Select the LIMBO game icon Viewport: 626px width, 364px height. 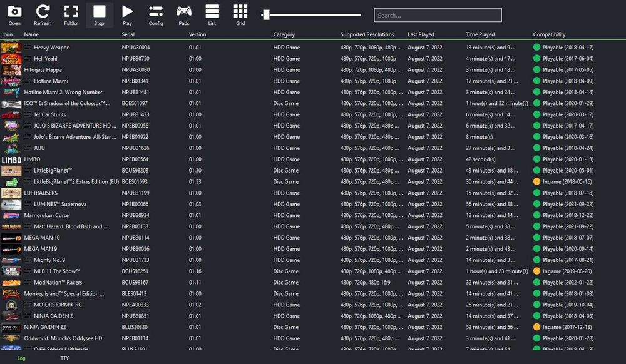pyautogui.click(x=11, y=159)
